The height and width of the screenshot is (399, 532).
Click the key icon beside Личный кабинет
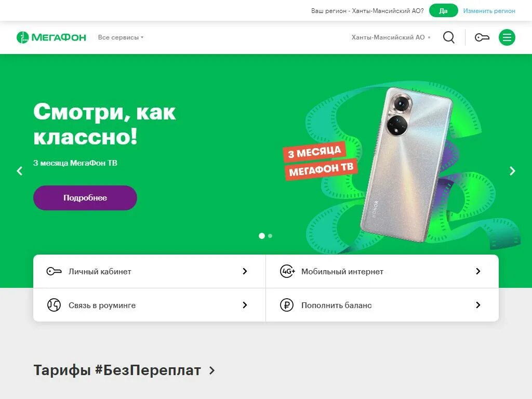[54, 271]
